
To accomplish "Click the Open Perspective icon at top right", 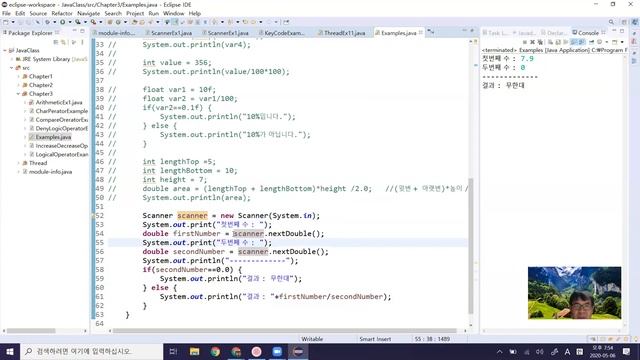I will pos(624,22).
